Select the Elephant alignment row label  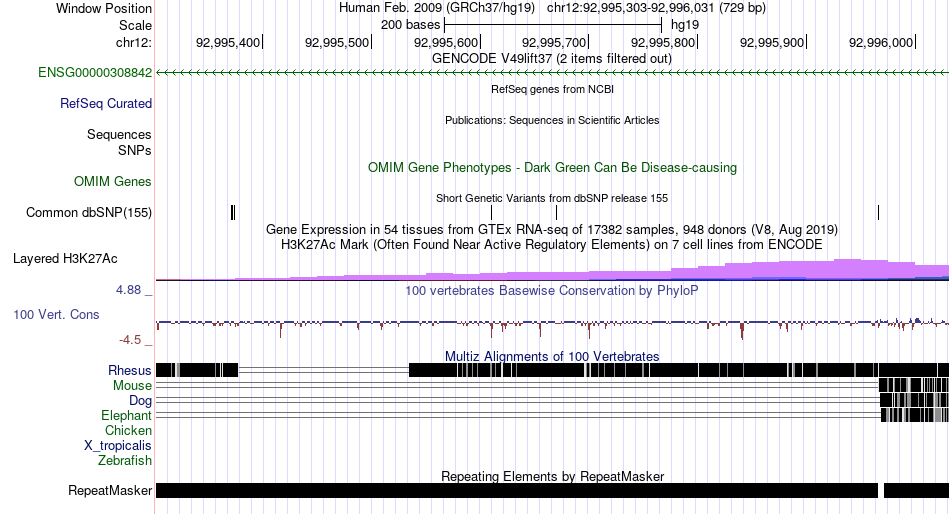pyautogui.click(x=127, y=416)
